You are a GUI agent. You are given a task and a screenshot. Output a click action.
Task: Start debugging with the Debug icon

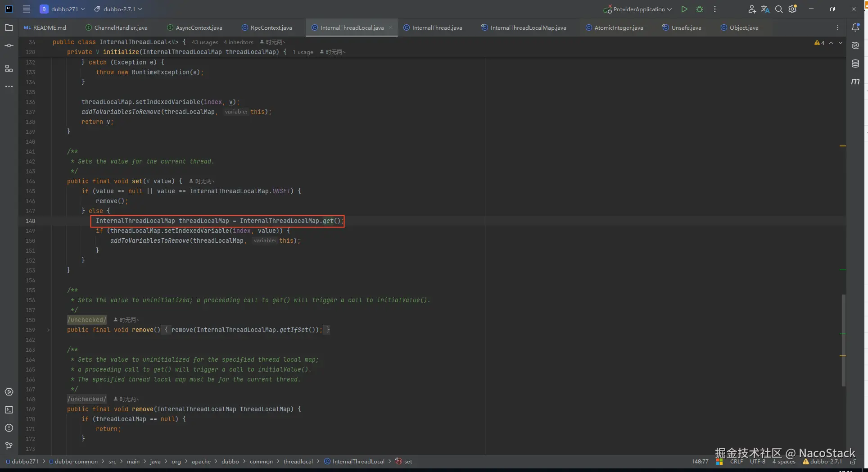700,9
